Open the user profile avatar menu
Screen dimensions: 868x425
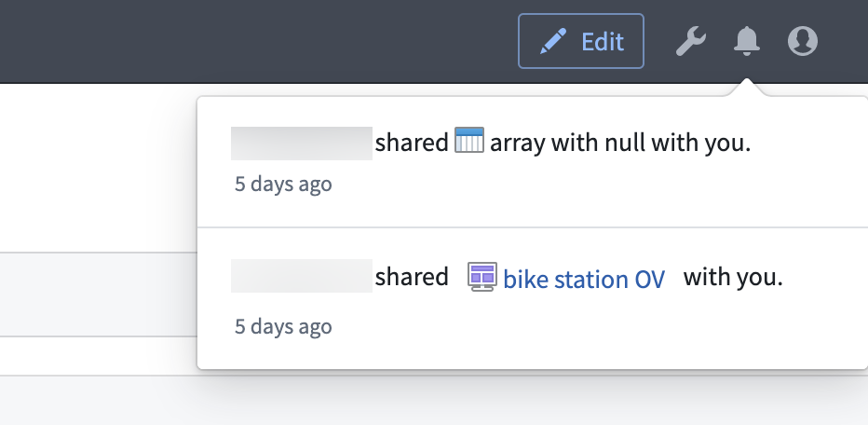tap(803, 41)
